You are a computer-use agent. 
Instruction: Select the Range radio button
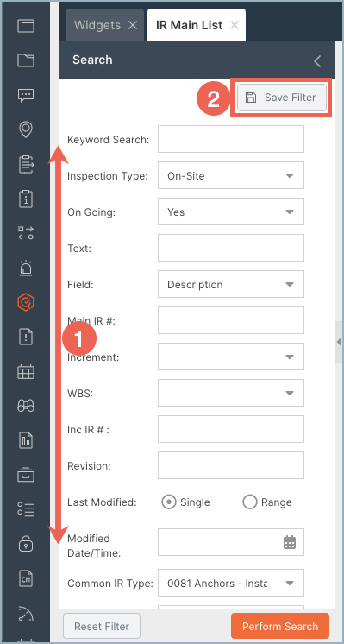[x=250, y=502]
